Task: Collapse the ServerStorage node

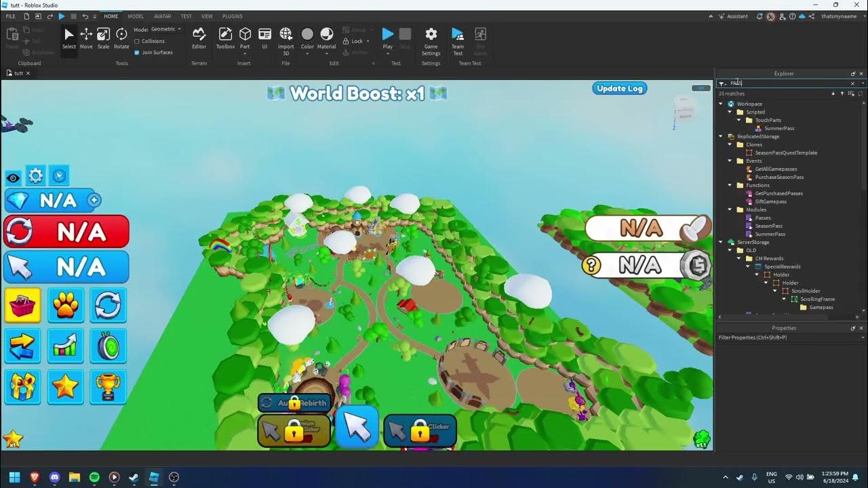Action: [722, 242]
